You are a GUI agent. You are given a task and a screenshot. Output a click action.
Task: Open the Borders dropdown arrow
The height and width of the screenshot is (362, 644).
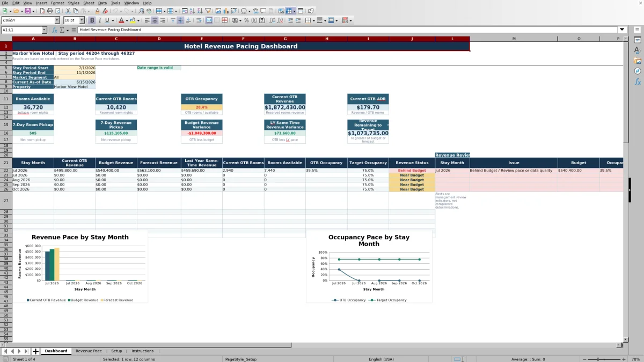[x=313, y=20]
